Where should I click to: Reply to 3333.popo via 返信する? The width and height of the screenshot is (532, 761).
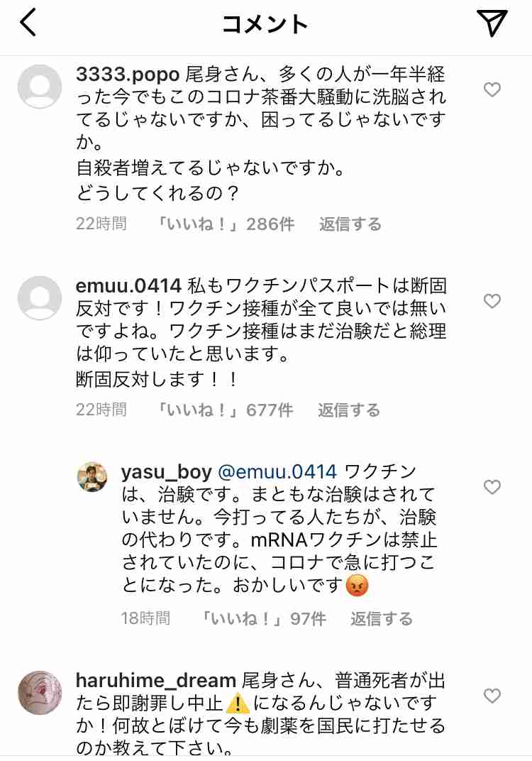[x=350, y=224]
